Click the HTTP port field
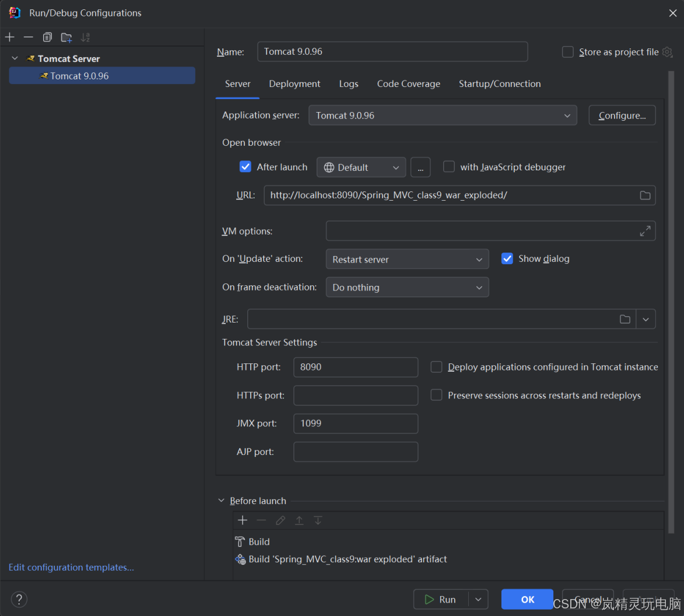The height and width of the screenshot is (616, 684). 356,367
